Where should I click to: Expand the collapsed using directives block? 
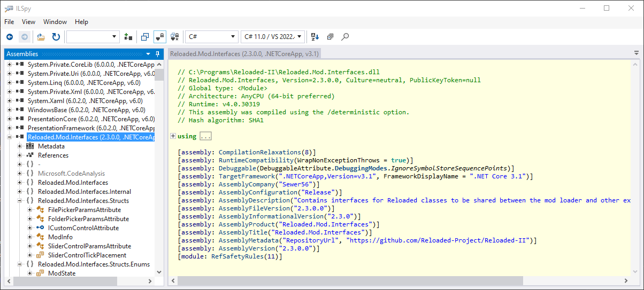point(173,136)
